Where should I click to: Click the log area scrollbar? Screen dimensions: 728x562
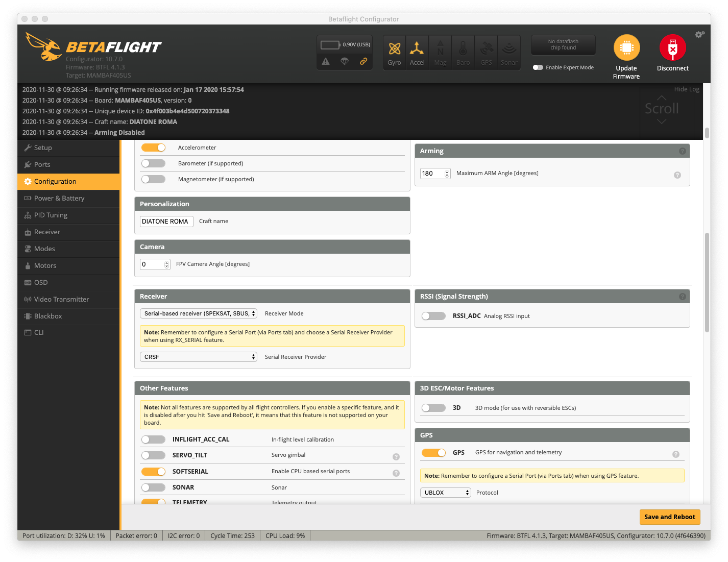tap(707, 133)
